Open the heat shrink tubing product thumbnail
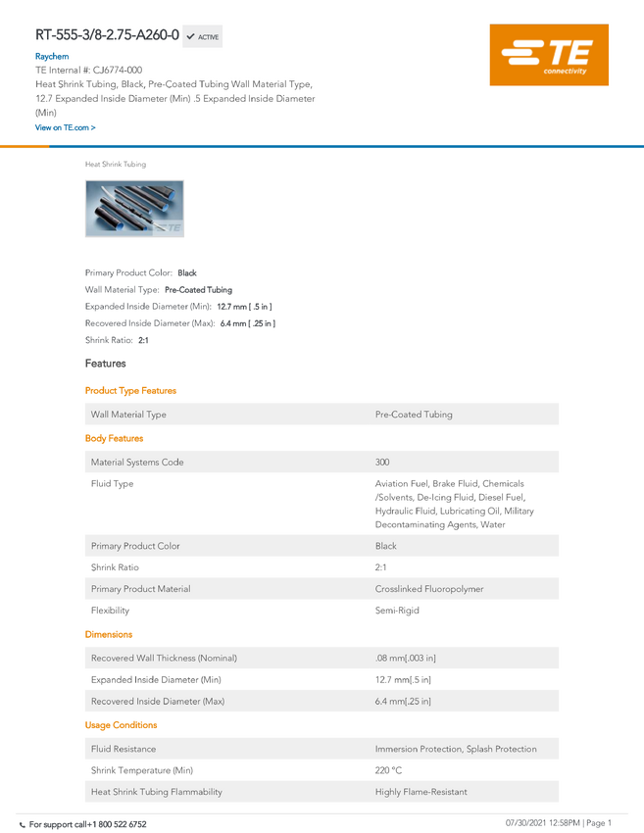 tap(134, 209)
